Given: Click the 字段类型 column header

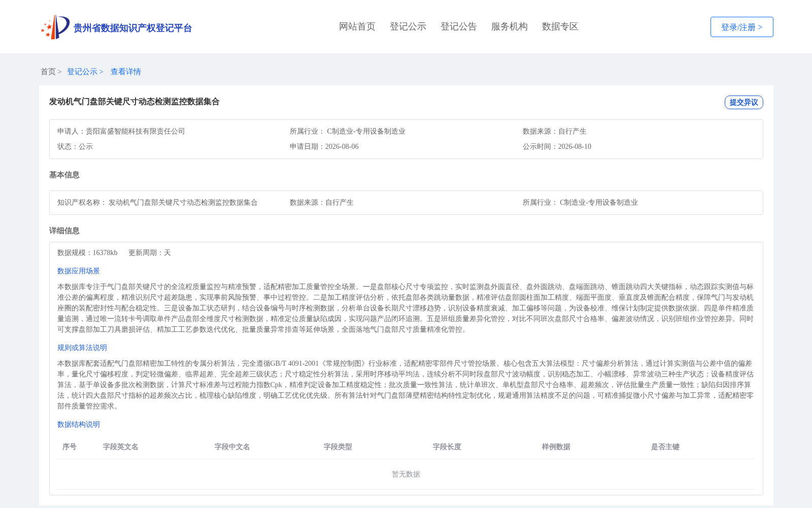Looking at the screenshot, I should [x=338, y=447].
